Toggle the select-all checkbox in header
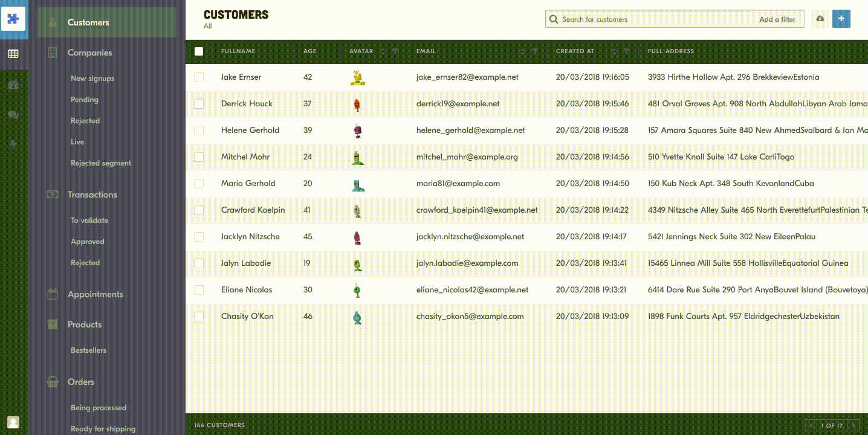Viewport: 868px width, 435px height. point(199,51)
